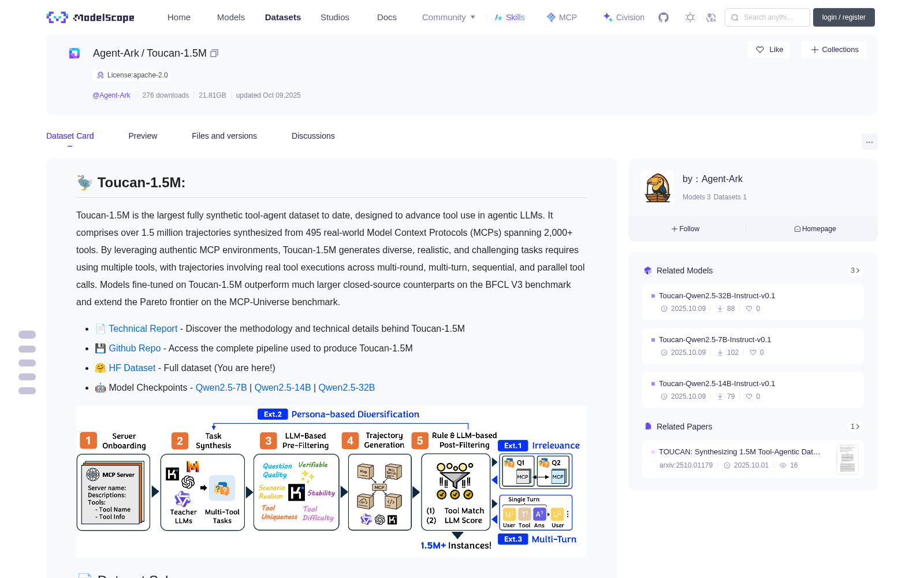Open the Qwen2.5-14B checkpoint link
The width and height of the screenshot is (924, 578).
pyautogui.click(x=282, y=387)
